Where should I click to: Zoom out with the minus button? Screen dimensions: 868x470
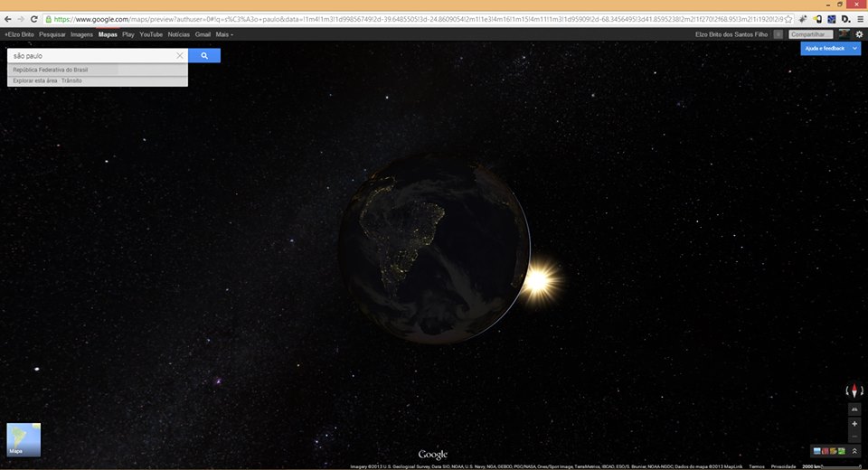[854, 436]
